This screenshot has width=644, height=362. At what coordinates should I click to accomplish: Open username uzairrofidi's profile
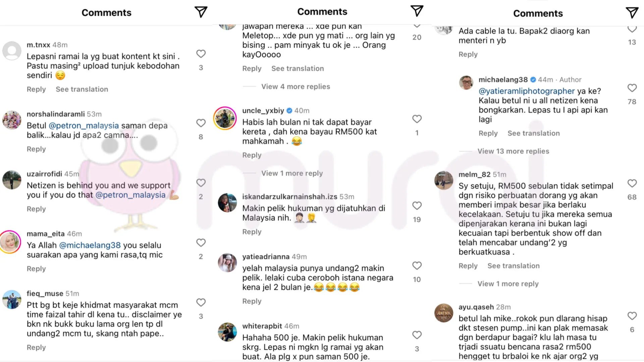coord(44,174)
